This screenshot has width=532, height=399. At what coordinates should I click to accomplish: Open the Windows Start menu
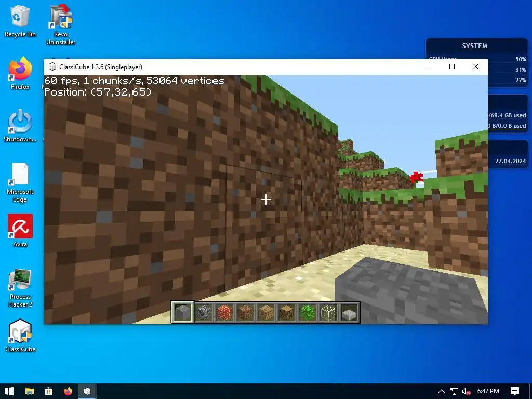pos(9,391)
